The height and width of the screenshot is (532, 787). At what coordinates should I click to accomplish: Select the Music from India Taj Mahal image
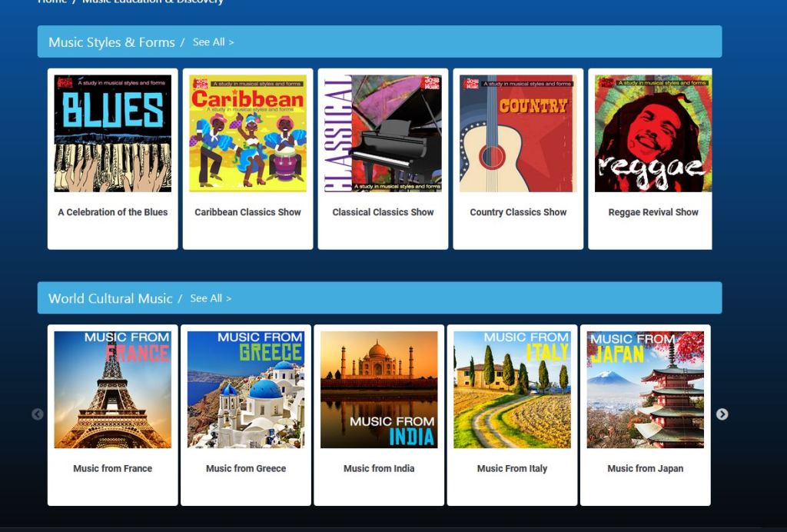point(379,390)
